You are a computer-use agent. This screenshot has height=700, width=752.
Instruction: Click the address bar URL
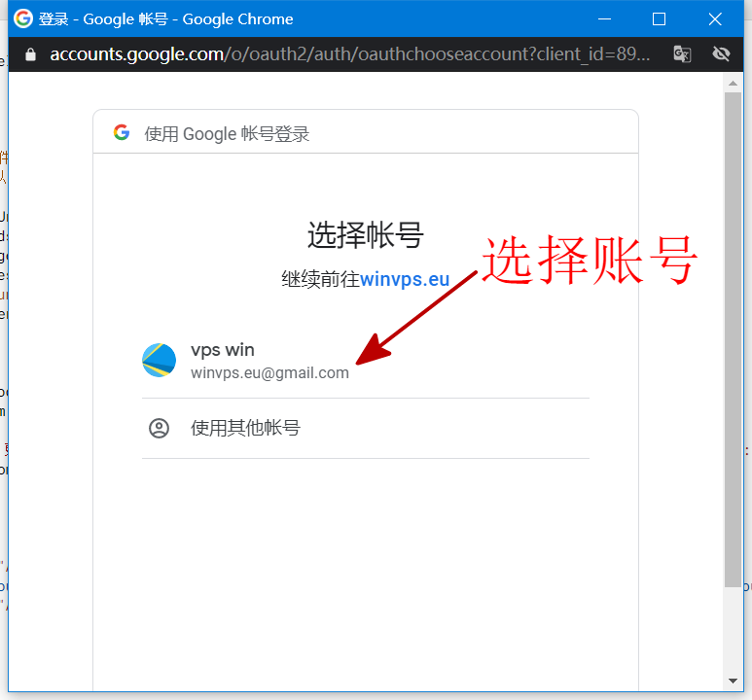pos(350,54)
